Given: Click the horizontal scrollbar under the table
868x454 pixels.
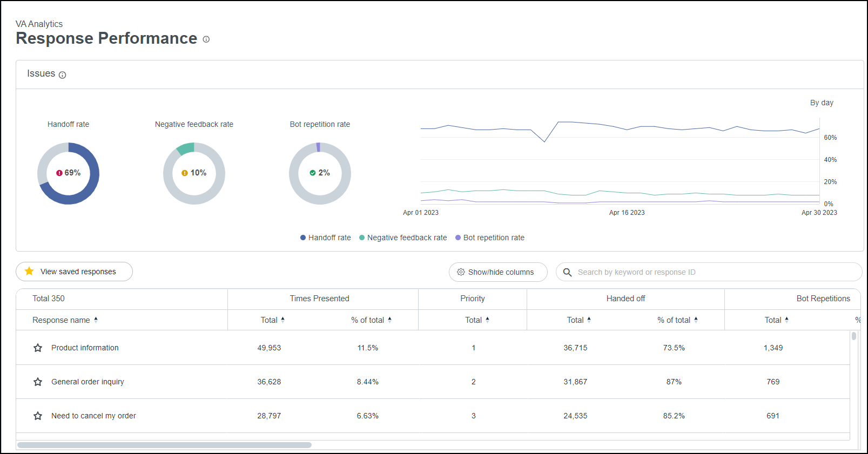Looking at the screenshot, I should click(x=164, y=445).
